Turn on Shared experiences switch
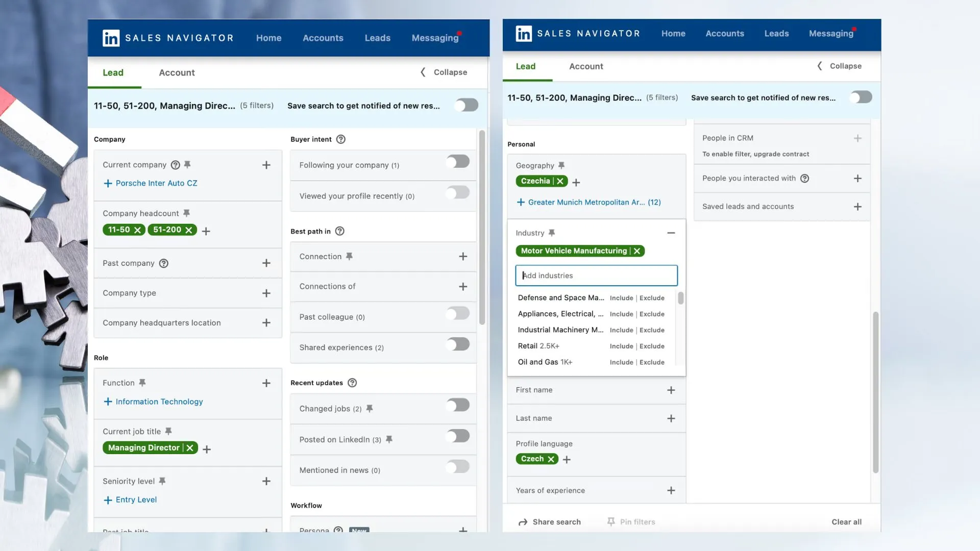This screenshot has height=551, width=980. coord(457,344)
